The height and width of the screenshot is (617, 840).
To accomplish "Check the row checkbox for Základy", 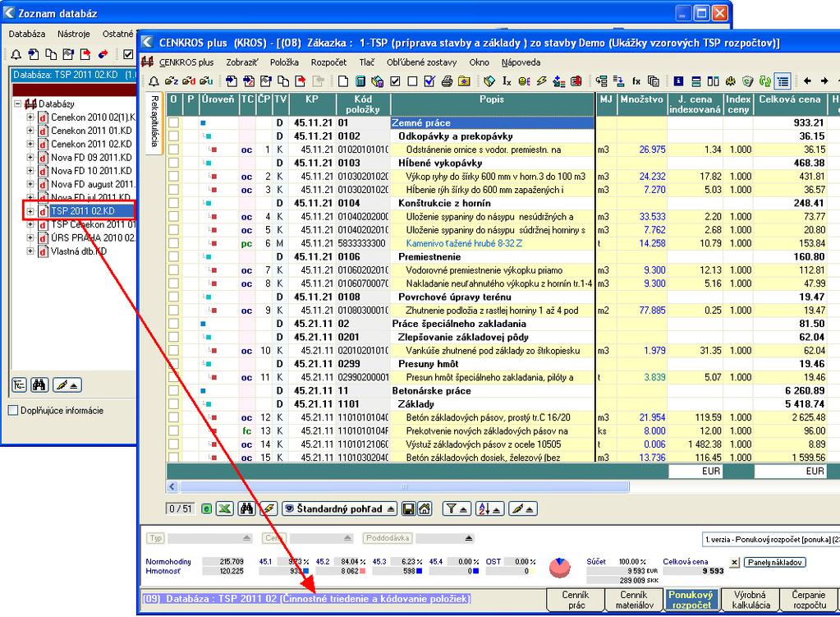I will (173, 404).
